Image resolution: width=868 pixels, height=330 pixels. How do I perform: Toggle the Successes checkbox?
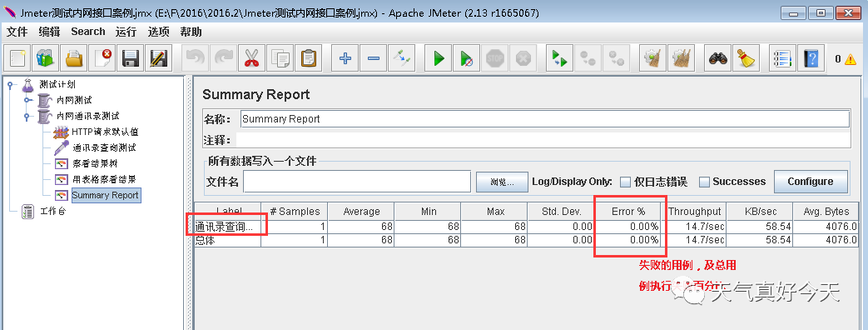coord(704,182)
